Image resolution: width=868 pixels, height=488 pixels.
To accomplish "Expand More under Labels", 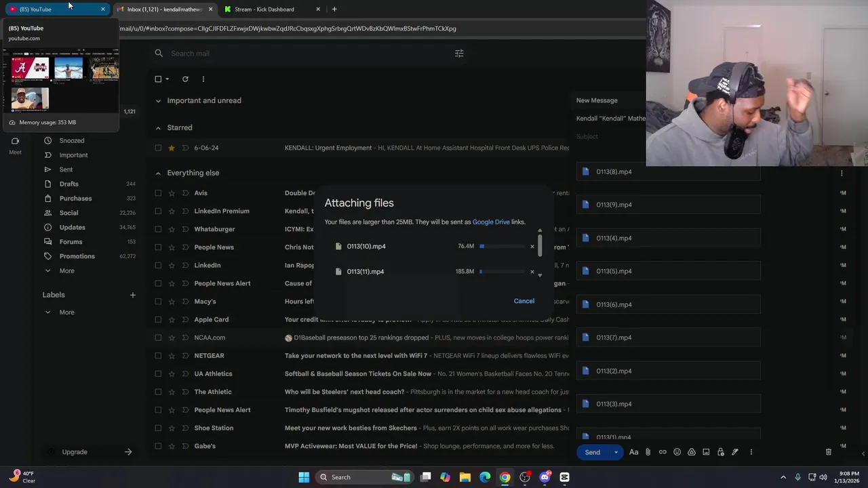I will 66,312.
